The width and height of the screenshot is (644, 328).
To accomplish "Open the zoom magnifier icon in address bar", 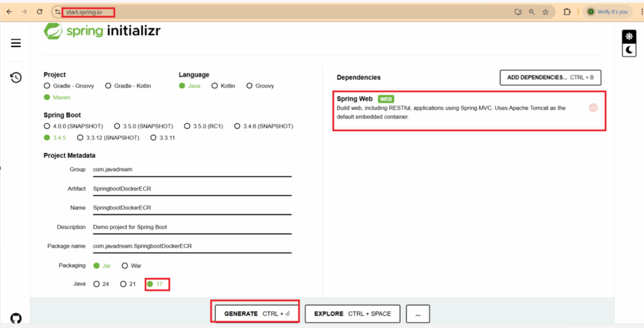I will [531, 12].
